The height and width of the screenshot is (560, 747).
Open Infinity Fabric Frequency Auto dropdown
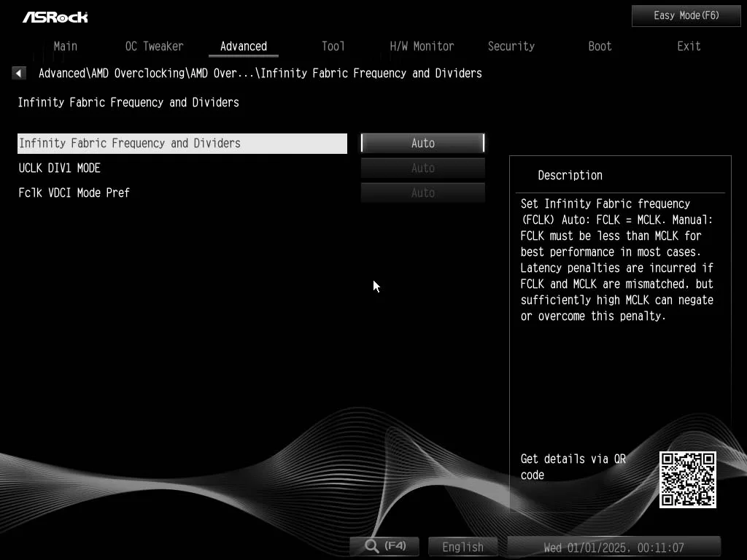(423, 143)
